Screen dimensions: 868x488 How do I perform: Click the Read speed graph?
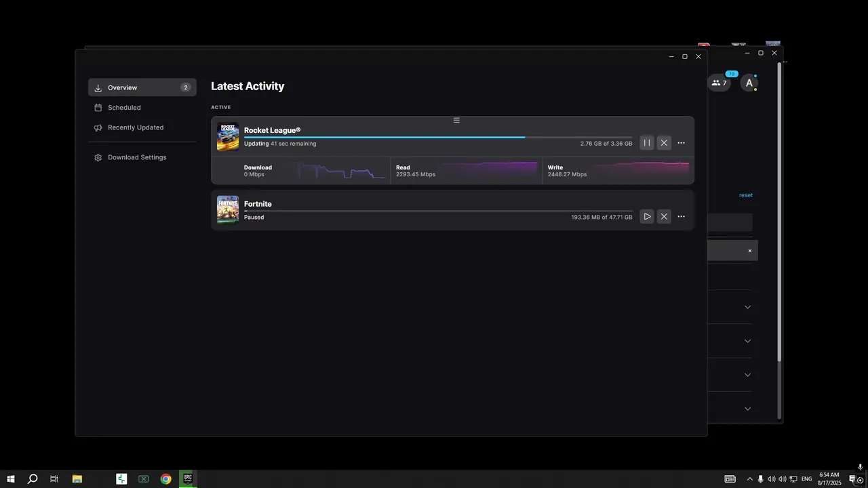[490, 170]
